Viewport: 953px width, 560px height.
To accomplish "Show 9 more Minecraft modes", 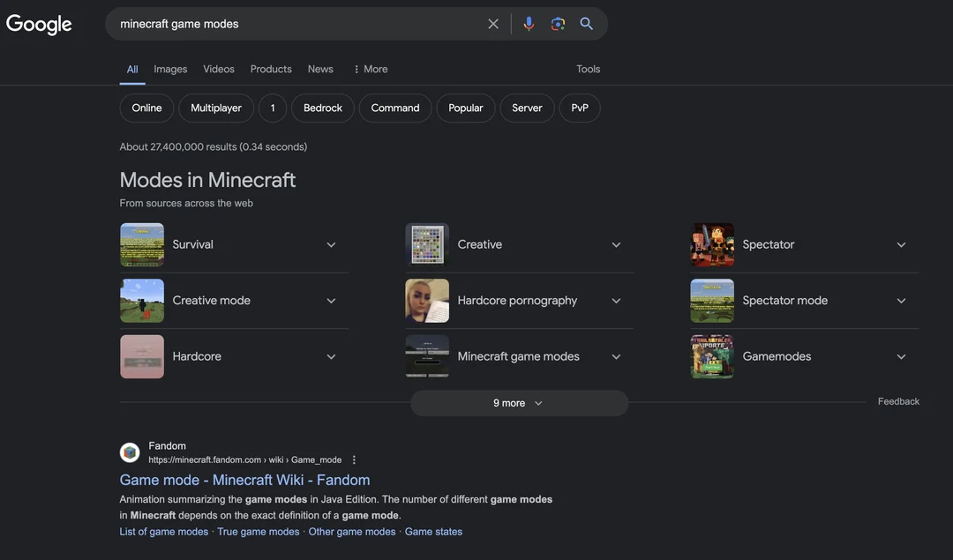I will (x=518, y=402).
